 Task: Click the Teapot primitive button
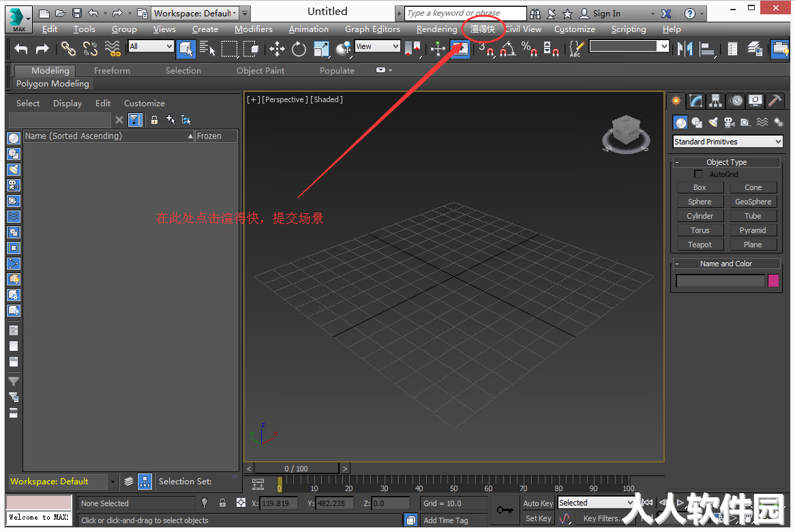[700, 245]
